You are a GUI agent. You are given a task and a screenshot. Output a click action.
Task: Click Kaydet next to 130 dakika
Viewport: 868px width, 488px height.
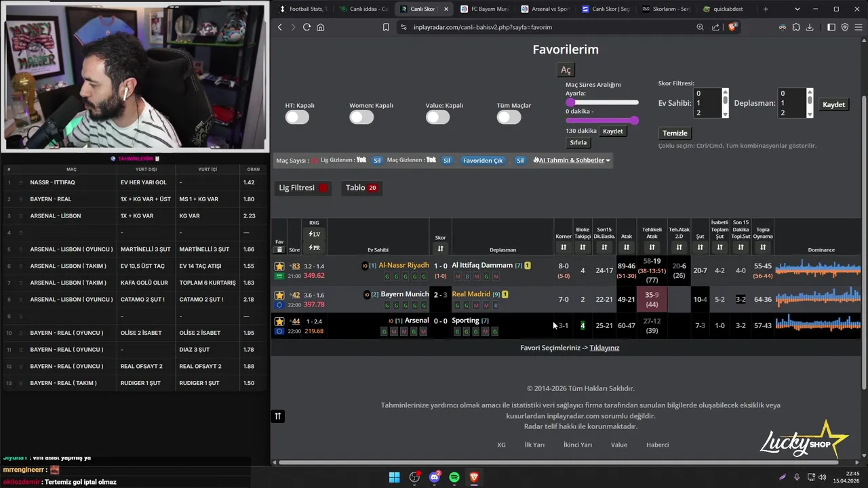click(612, 131)
